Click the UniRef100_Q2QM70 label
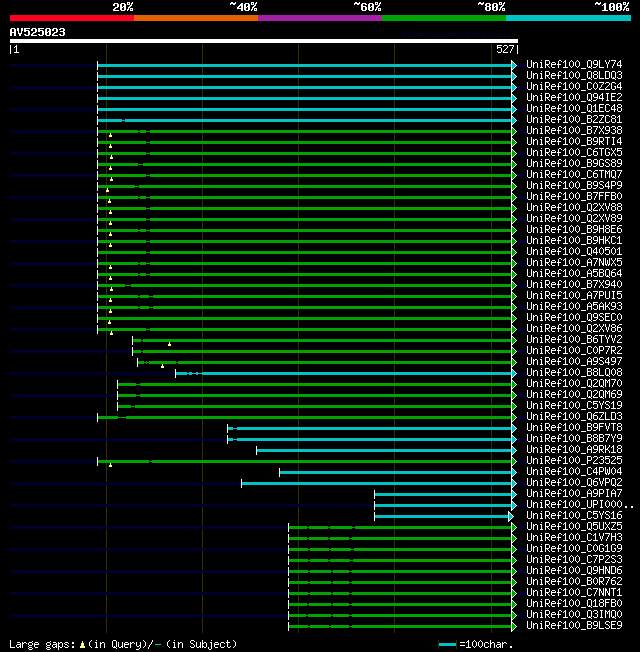Viewport: 640px width, 652px height. 574,383
